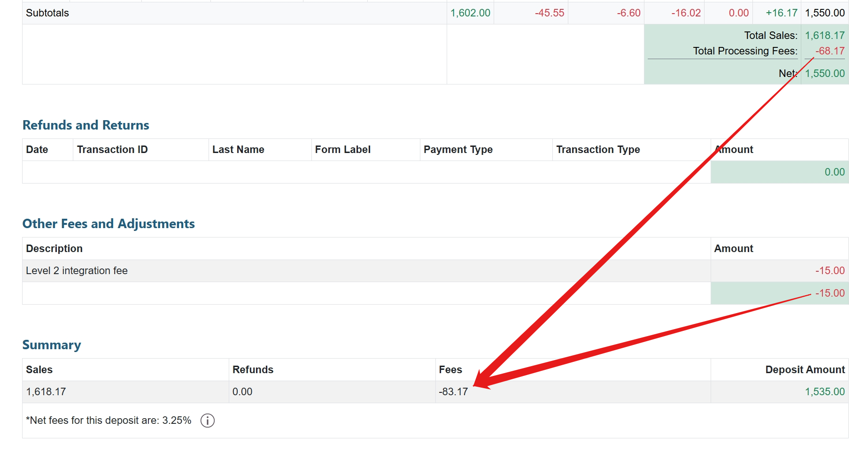Select the Summary heading
Viewport: 868px width, 452px height.
click(52, 345)
